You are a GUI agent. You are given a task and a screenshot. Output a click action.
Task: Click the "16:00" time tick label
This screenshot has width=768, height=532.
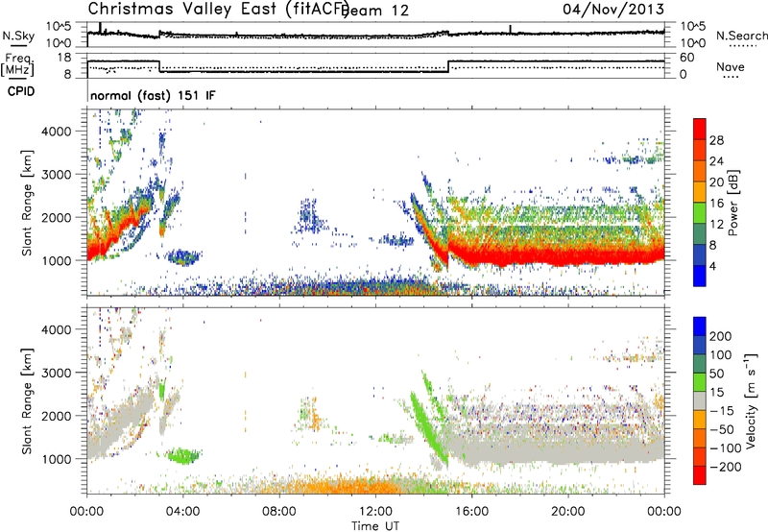pyautogui.click(x=471, y=512)
